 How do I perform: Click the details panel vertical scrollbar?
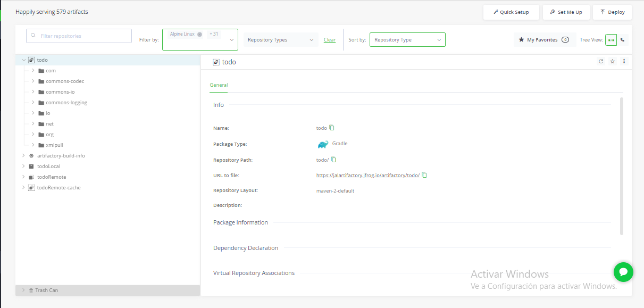[621, 166]
